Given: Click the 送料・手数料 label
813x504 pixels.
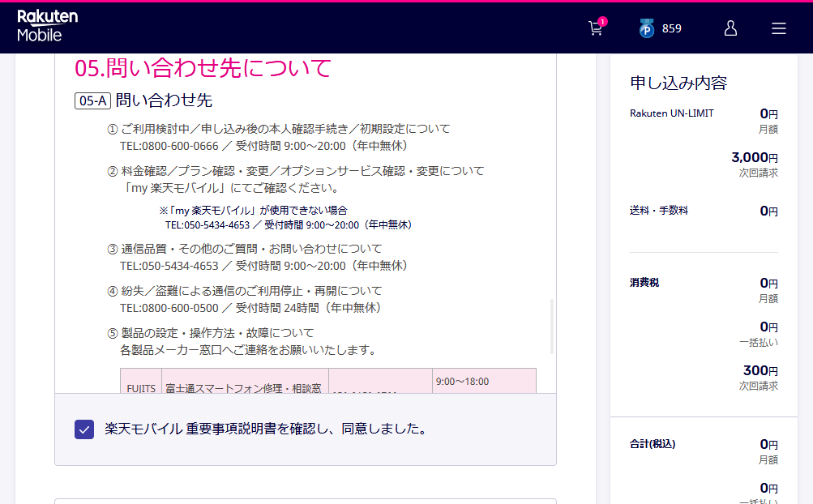Looking at the screenshot, I should pos(658,211).
